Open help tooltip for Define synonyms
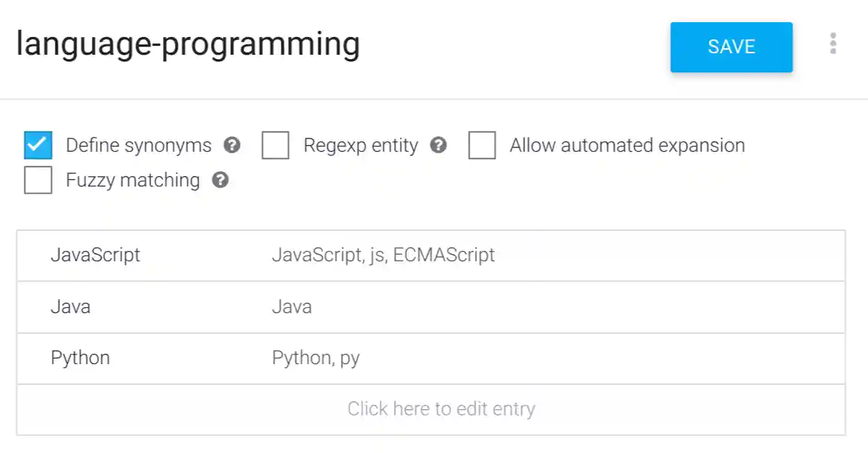868x453 pixels. (232, 146)
